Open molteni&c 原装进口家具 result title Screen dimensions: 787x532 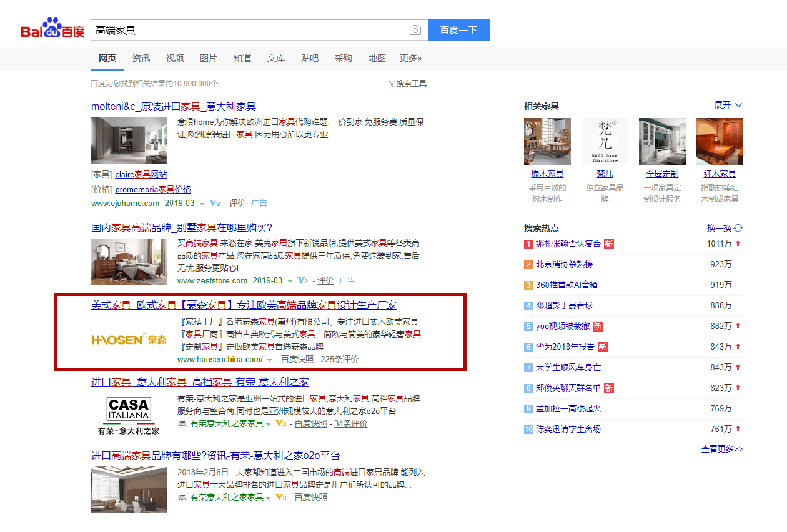tap(174, 106)
